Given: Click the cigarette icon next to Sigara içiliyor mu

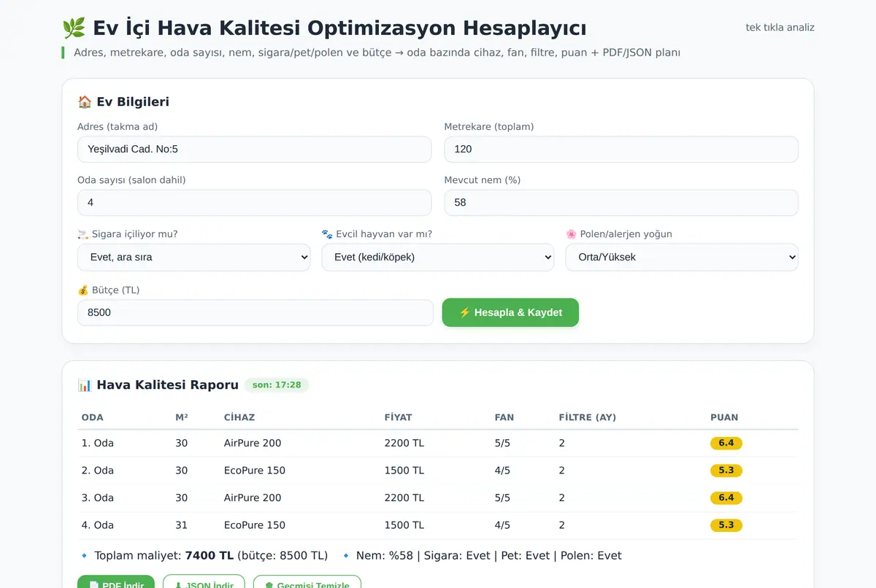Looking at the screenshot, I should point(82,234).
